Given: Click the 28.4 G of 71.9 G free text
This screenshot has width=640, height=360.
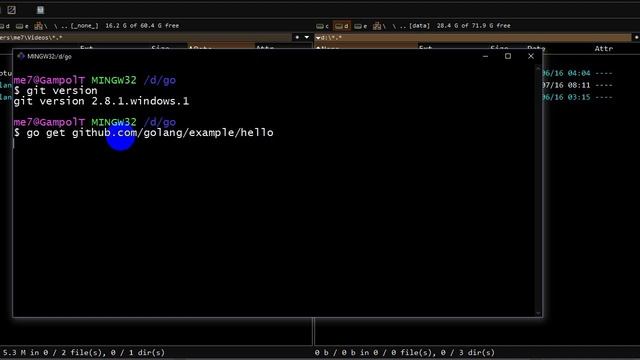Looking at the screenshot, I should (473, 26).
